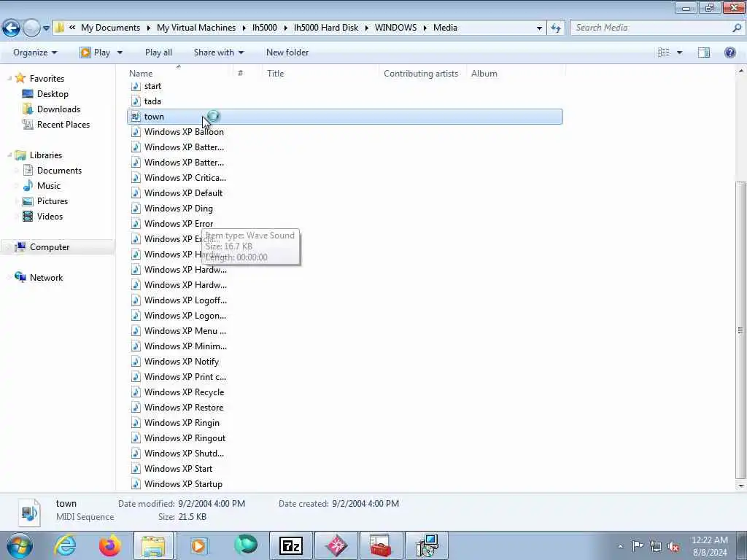This screenshot has width=747, height=560.
Task: Open Desktop in the navigation pane
Action: pos(53,94)
